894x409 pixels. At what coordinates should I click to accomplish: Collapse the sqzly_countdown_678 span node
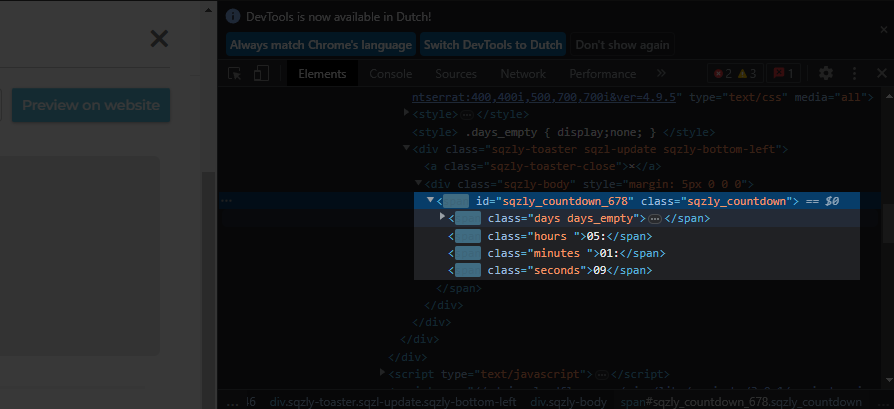[x=430, y=200]
